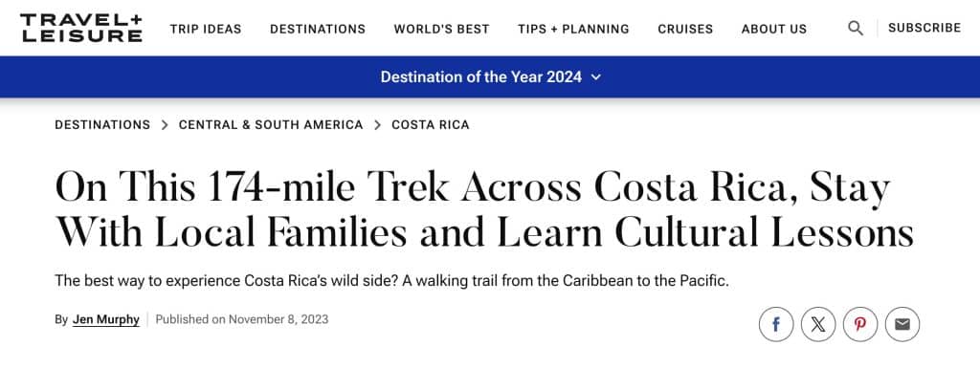
Task: Follow the Costa Rica breadcrumb link
Action: [x=430, y=125]
